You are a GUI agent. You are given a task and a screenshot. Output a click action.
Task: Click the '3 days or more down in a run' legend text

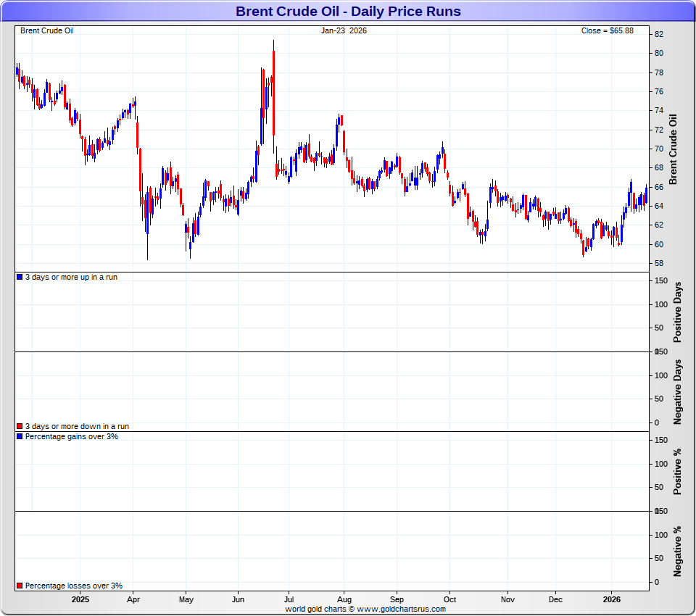click(x=78, y=426)
